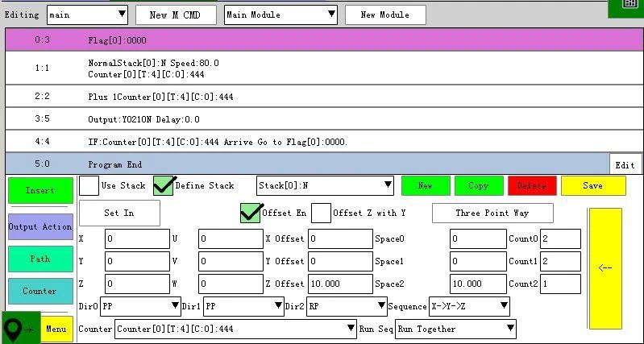
Task: Click the location pin icon beside Menu
Action: point(19,329)
